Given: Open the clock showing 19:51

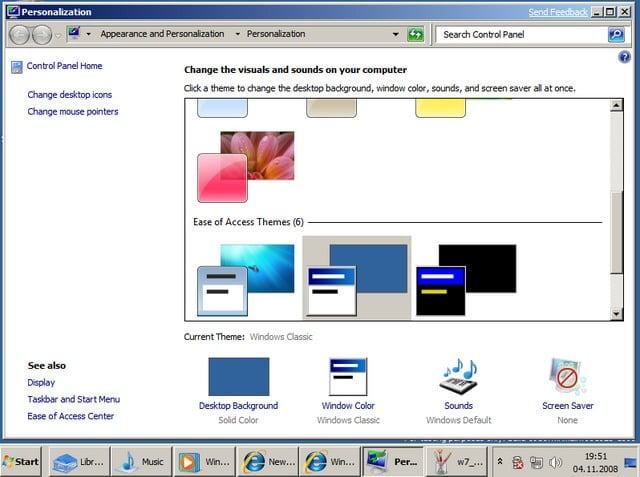Looking at the screenshot, I should (x=596, y=462).
